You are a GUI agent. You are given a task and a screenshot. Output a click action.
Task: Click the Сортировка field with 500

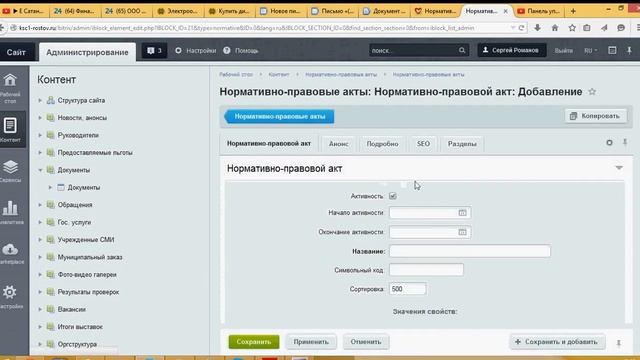pos(407,289)
